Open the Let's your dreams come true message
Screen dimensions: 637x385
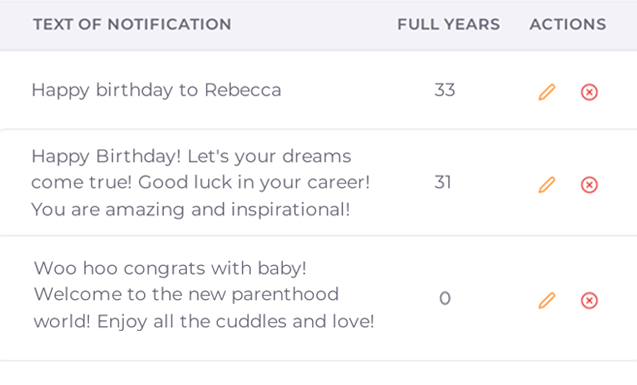tap(201, 183)
